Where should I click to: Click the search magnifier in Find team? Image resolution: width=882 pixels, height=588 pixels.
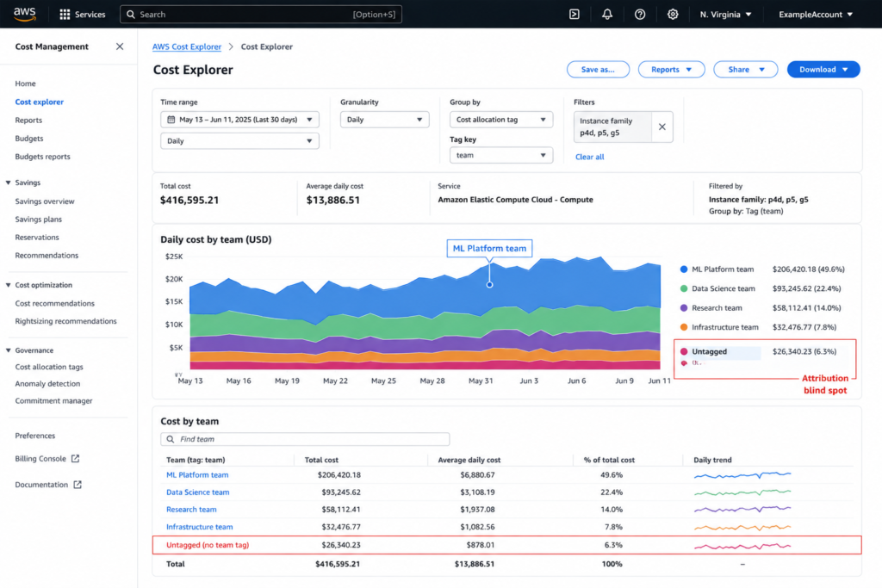(171, 439)
